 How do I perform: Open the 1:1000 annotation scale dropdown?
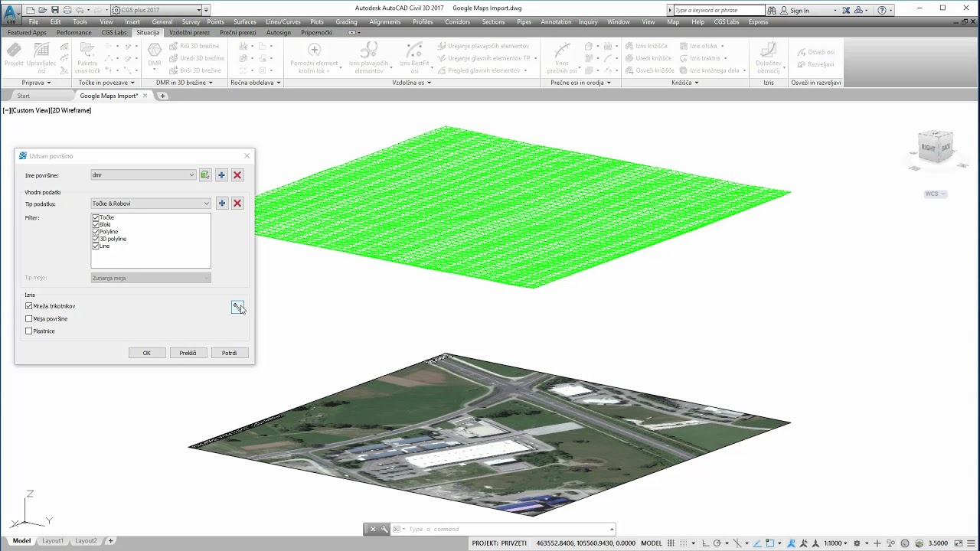835,543
